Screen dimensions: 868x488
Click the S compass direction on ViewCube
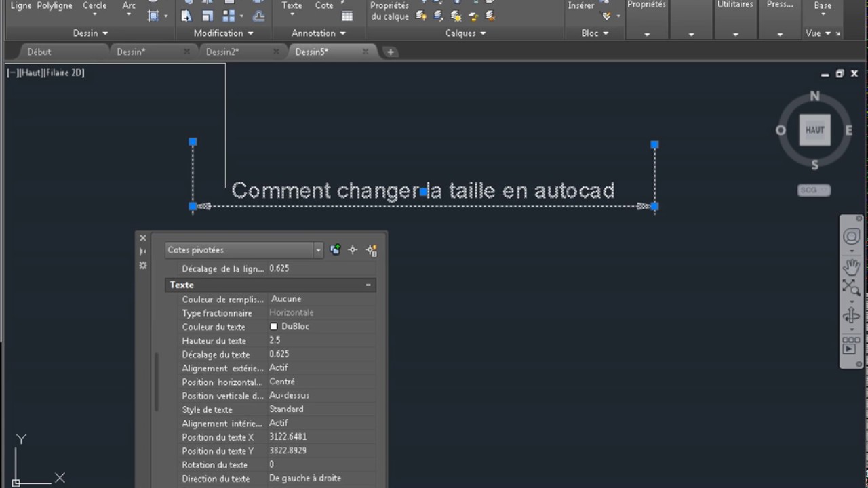pos(814,165)
